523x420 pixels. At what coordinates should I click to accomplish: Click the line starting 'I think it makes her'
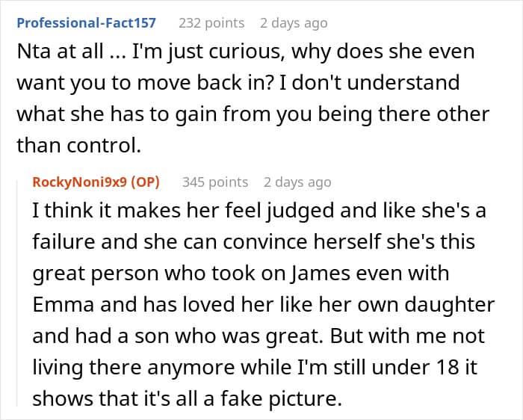(x=259, y=211)
